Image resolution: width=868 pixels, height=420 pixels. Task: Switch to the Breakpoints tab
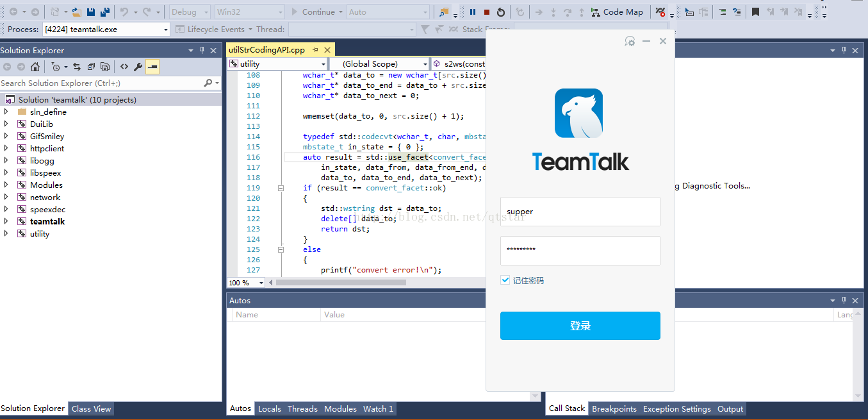[x=614, y=408]
